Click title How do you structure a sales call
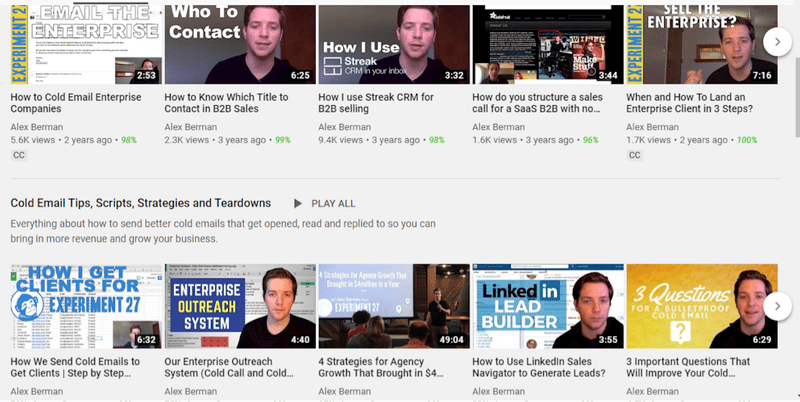Screen dimensions: 800x402 tap(537, 103)
